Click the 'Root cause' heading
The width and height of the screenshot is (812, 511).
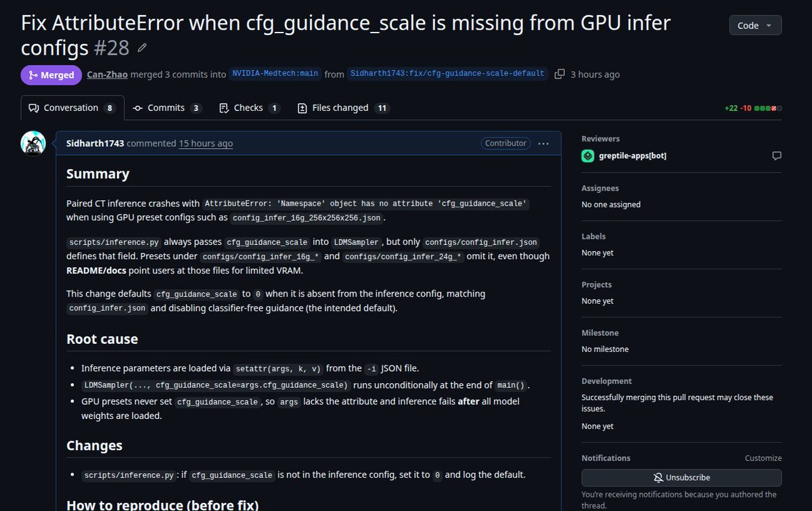tap(102, 339)
